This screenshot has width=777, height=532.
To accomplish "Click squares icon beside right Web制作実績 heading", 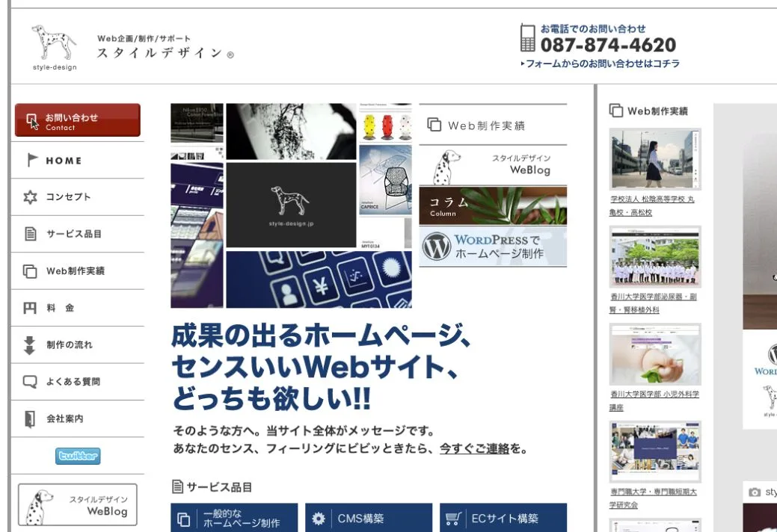I will click(x=616, y=111).
